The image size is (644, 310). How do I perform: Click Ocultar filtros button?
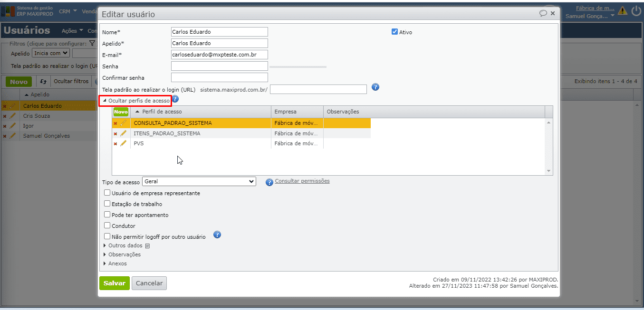coord(71,82)
